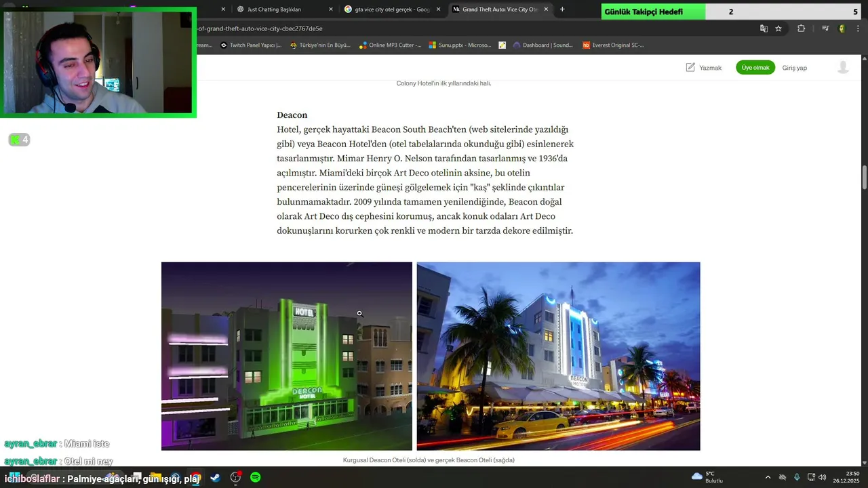Image resolution: width=868 pixels, height=488 pixels.
Task: Click the Kurgusal Deacon Oteli image caption
Action: 429,460
